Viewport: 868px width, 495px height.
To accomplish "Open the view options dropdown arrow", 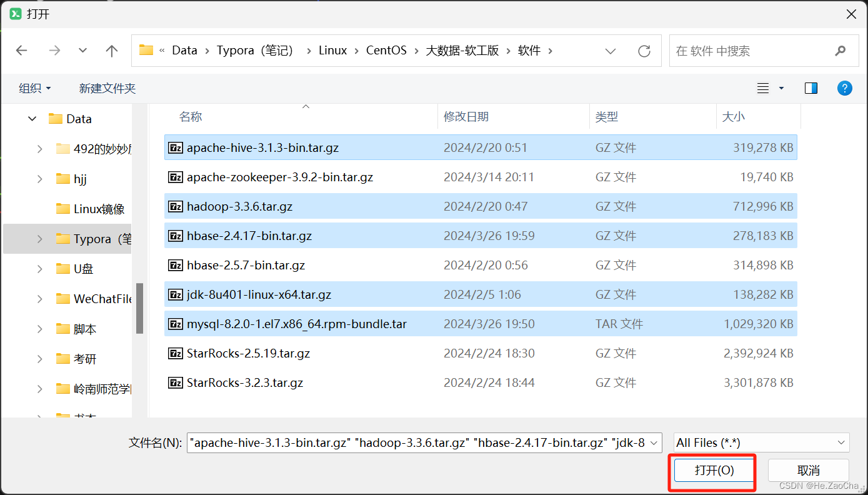I will coord(781,89).
